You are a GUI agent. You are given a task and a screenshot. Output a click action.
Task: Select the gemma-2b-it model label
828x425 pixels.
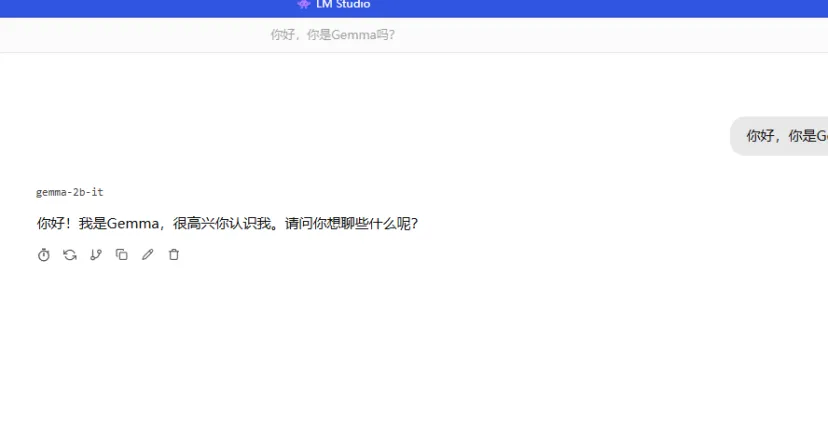[x=70, y=192]
